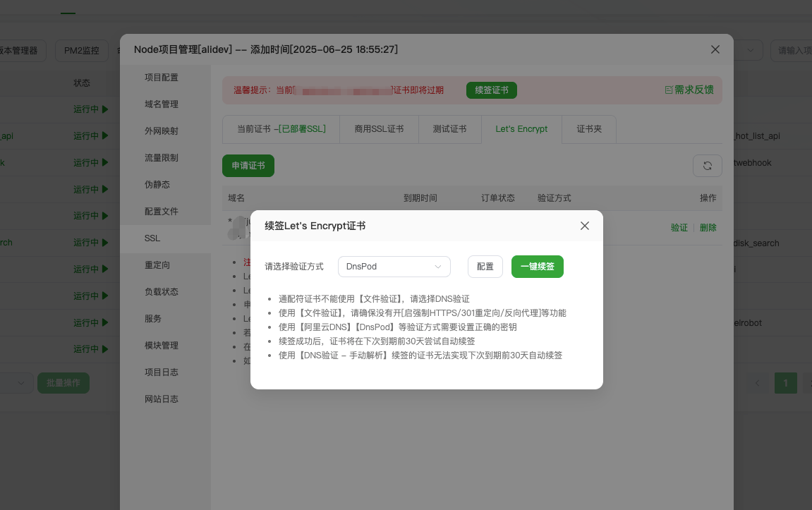812x510 pixels.
Task: Open 模块管理 in sidebar
Action: pyautogui.click(x=162, y=346)
